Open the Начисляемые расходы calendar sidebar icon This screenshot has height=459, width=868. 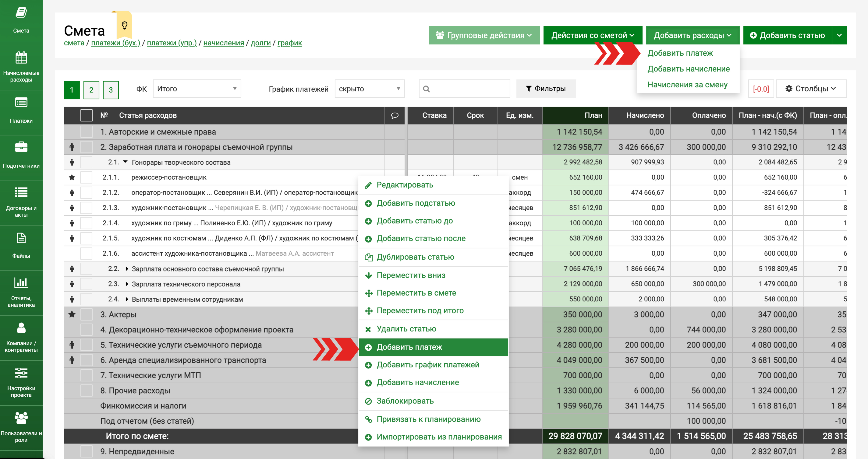(21, 58)
